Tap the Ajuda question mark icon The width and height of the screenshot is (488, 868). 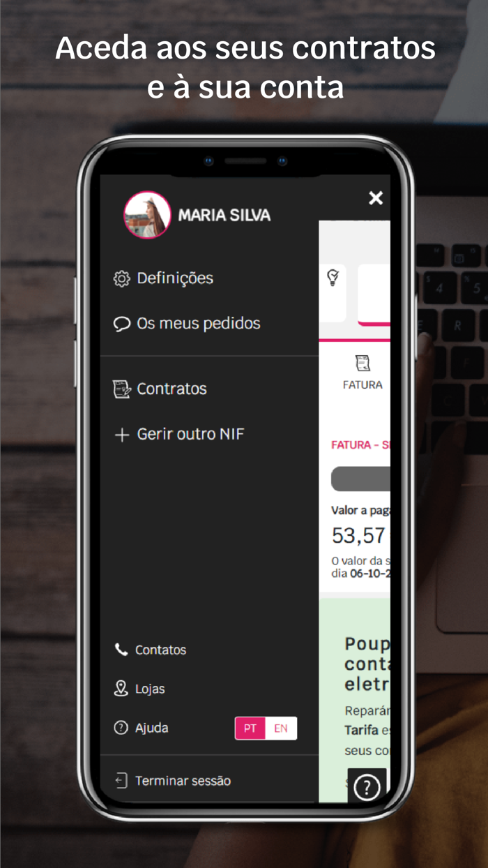121,728
